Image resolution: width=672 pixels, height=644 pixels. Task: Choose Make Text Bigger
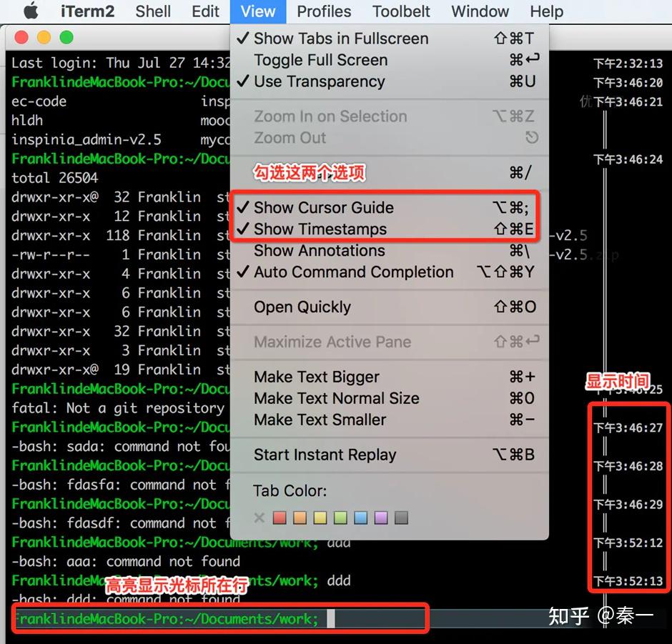point(316,377)
